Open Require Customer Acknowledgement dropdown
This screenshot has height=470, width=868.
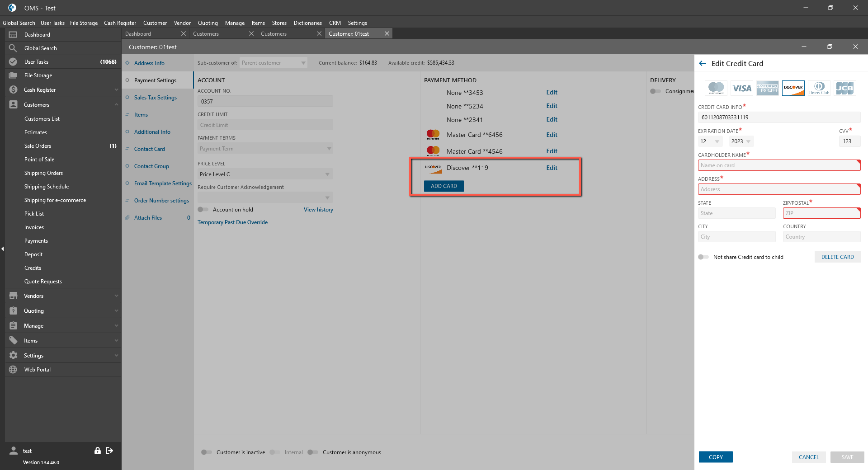pyautogui.click(x=265, y=197)
